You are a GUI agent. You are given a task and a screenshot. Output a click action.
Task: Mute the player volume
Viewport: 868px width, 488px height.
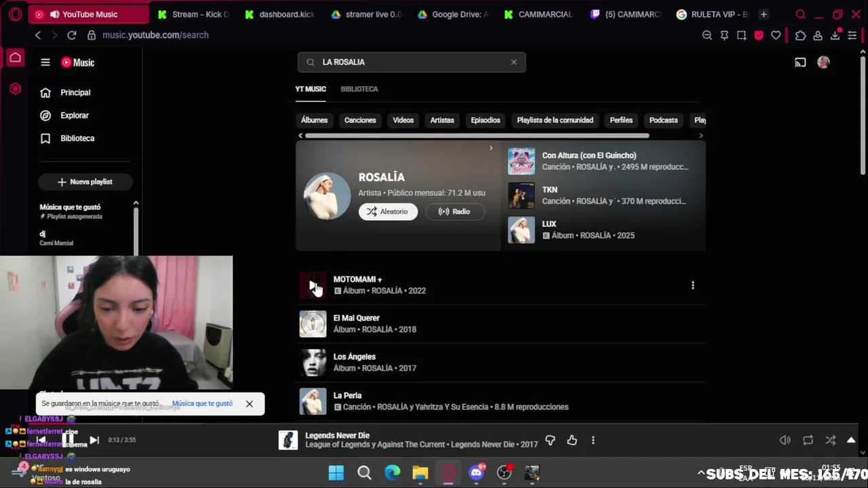tap(785, 440)
